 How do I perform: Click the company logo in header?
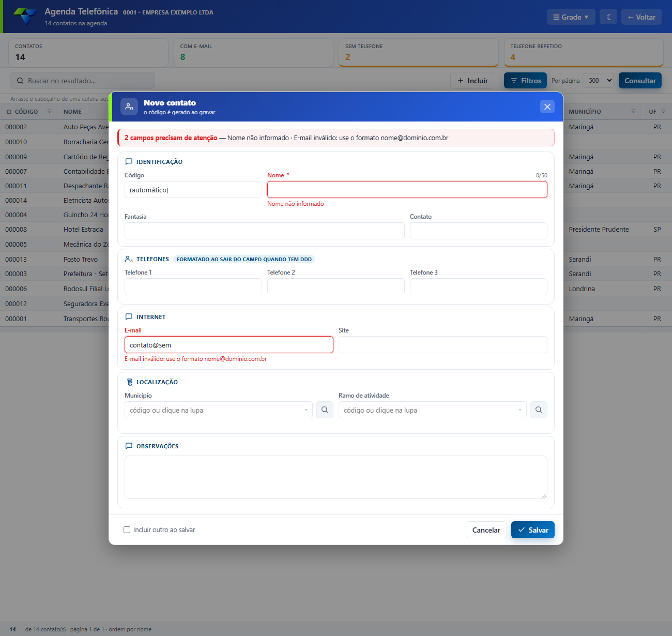(x=25, y=16)
